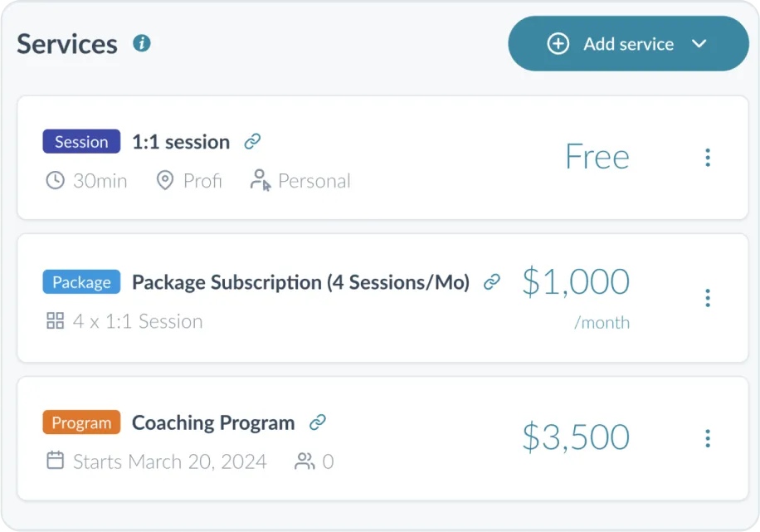760x532 pixels.
Task: Select the Session badge on 1:1 session
Action: coord(80,141)
